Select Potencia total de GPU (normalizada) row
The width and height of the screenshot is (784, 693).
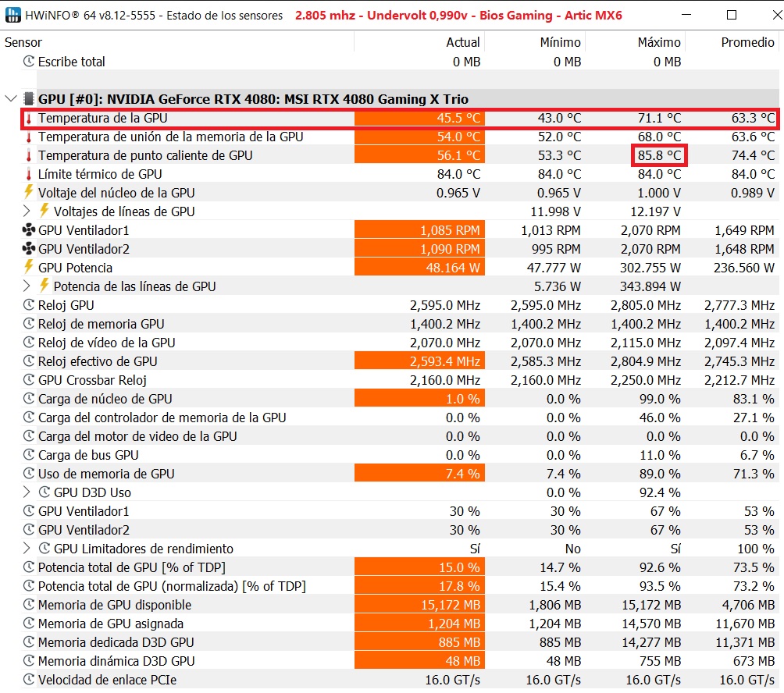[400, 586]
